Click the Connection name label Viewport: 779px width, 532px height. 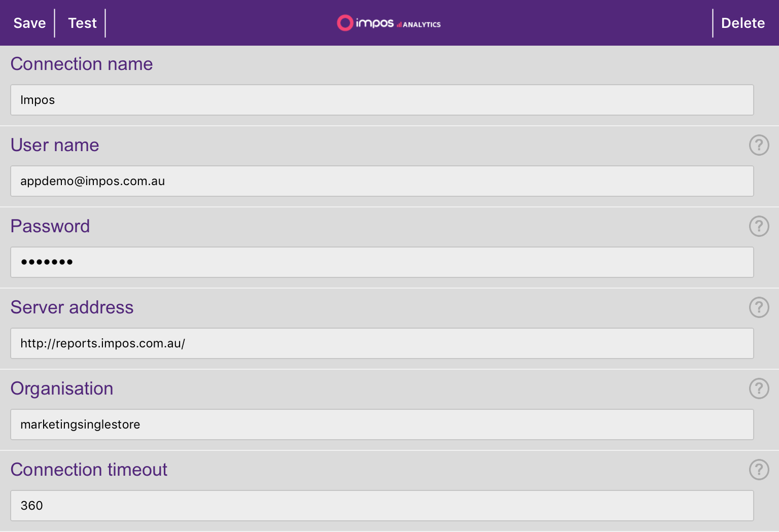[x=82, y=64]
